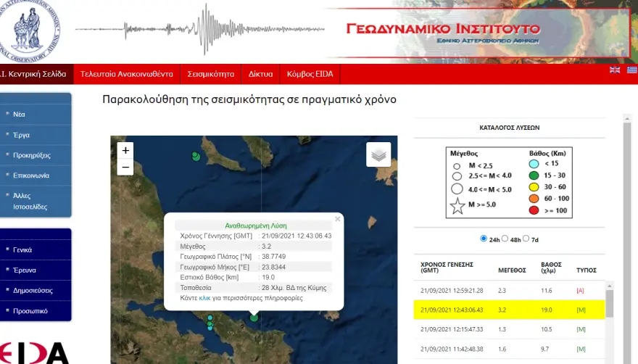Select the 7d time range radio button
Viewport: 638px width, 364px height.
pos(526,239)
